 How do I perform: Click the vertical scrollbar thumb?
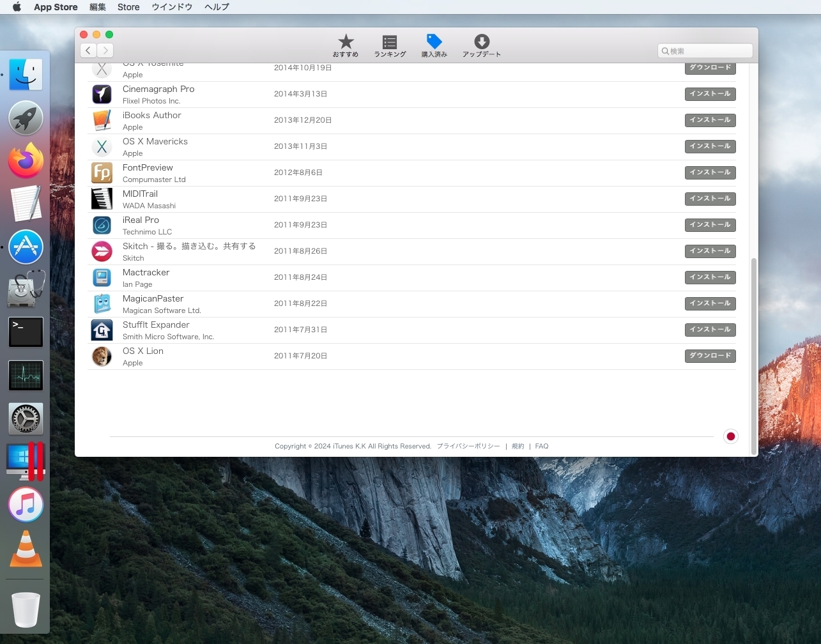click(x=754, y=351)
